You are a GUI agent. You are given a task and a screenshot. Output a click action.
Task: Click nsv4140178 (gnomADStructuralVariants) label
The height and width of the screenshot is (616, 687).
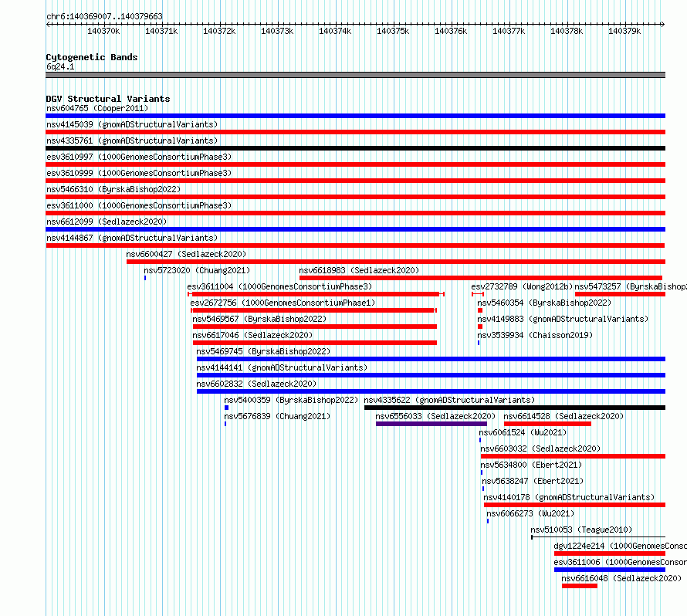[x=569, y=497]
